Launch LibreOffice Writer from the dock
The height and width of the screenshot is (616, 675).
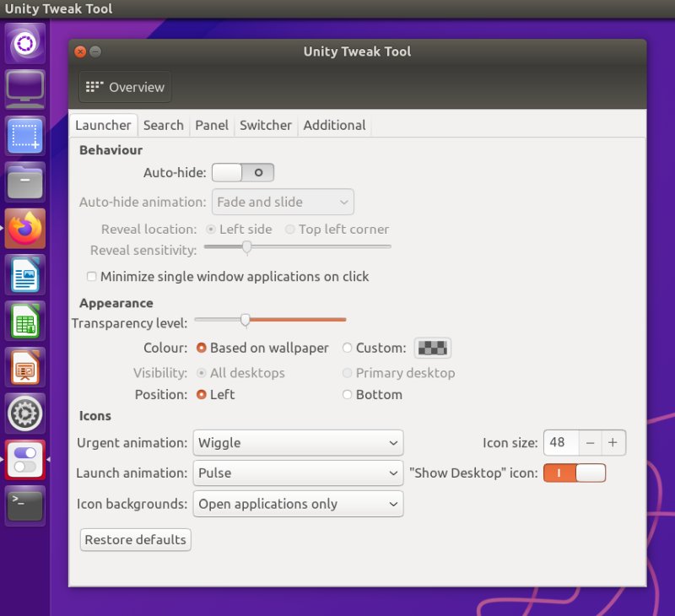pos(25,274)
